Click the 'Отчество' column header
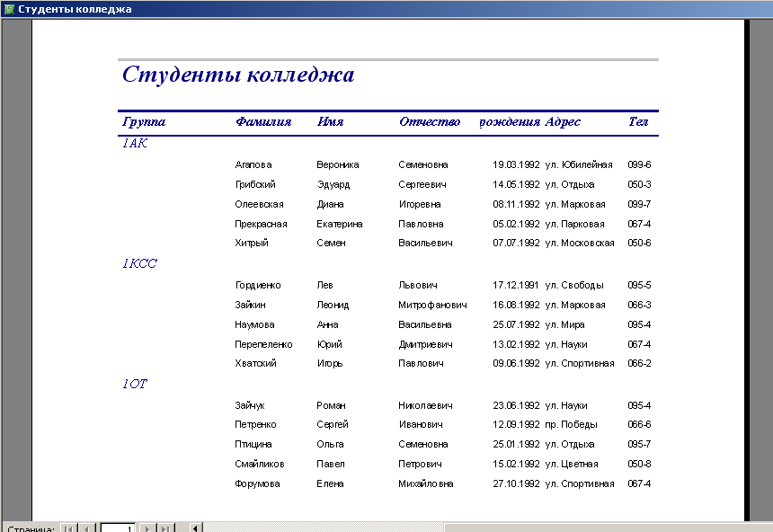Screen dimensions: 773x532 [x=430, y=122]
